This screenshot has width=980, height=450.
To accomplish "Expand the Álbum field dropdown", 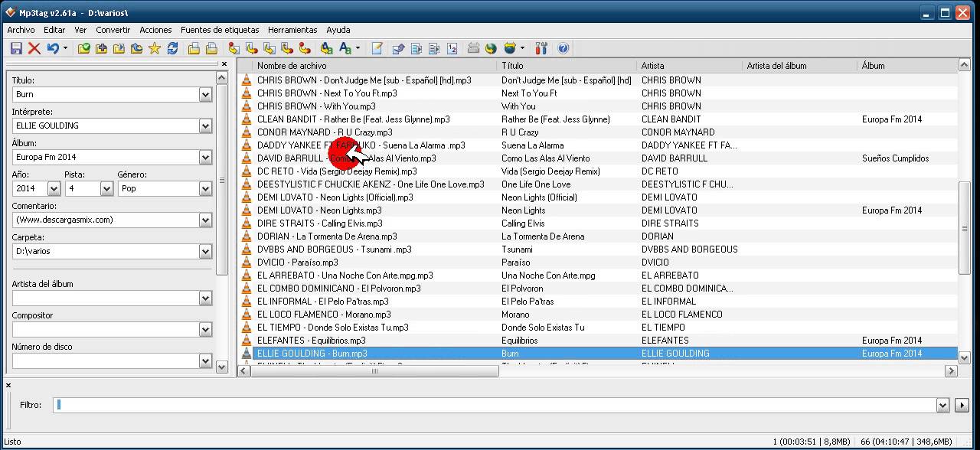I will (205, 157).
